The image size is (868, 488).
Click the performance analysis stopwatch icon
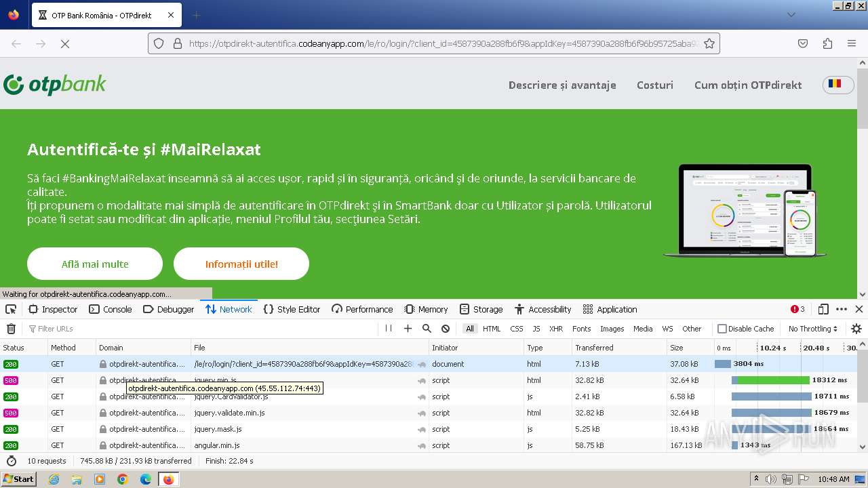(11, 461)
